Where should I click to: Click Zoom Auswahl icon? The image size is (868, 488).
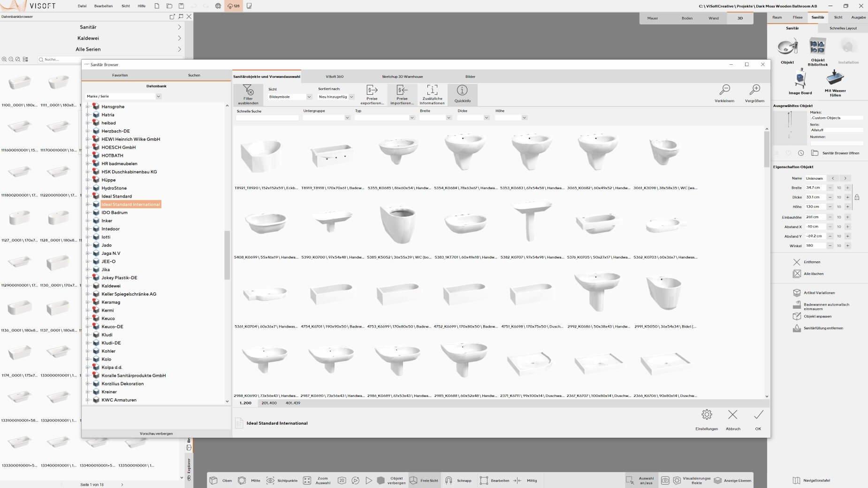[x=307, y=480]
